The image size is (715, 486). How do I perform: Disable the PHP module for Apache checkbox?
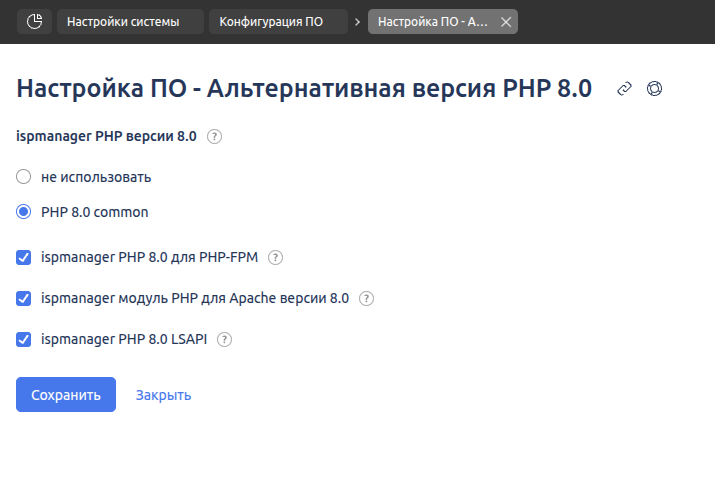point(24,298)
